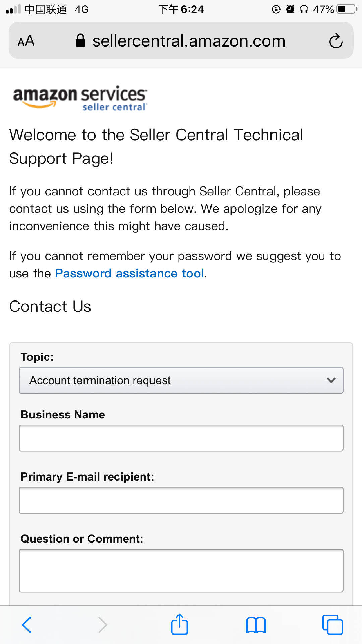This screenshot has width=362, height=644.
Task: Open the AA text size menu
Action: (26, 41)
